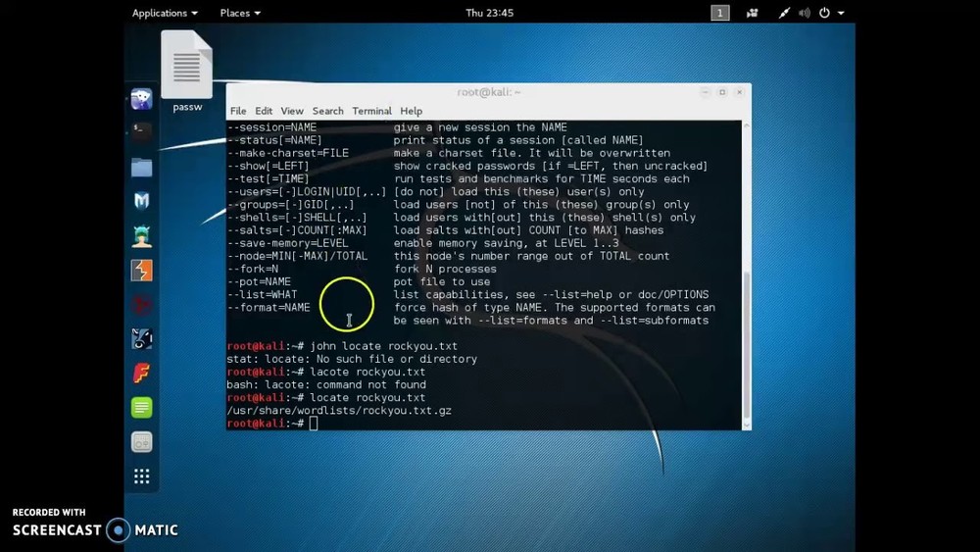Click the --status[=NAME] option text
The height and width of the screenshot is (552, 980).
click(x=275, y=140)
